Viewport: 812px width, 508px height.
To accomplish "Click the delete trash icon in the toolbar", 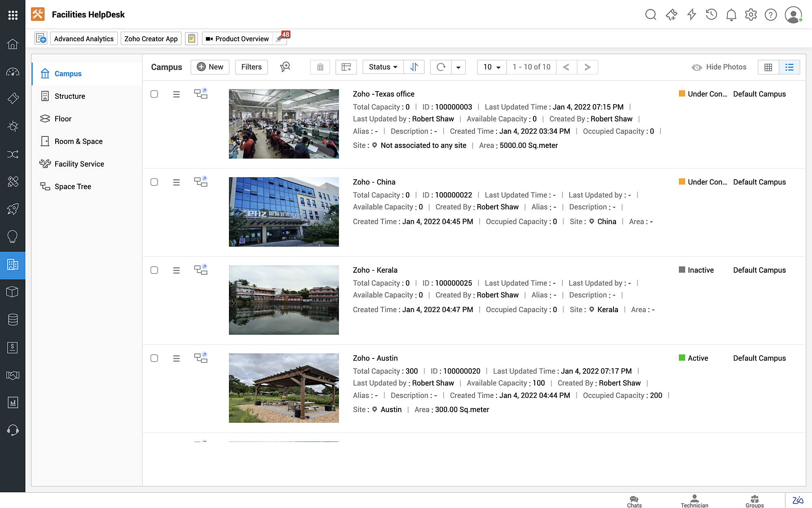I will [x=320, y=67].
